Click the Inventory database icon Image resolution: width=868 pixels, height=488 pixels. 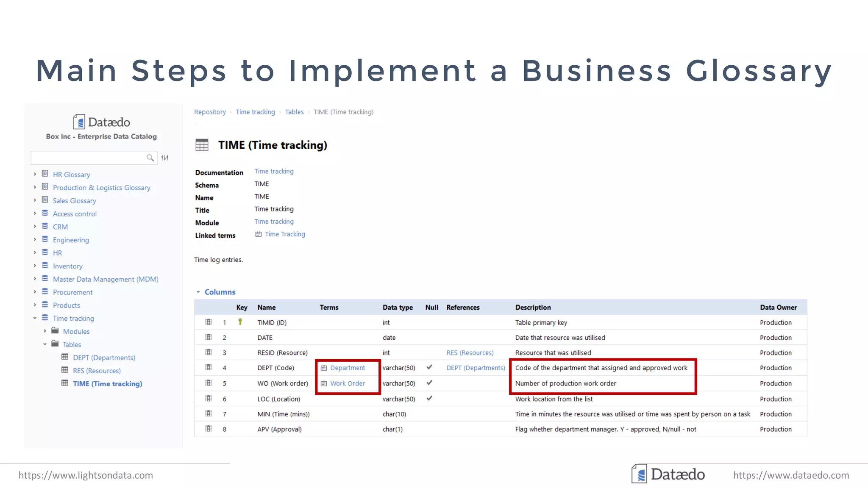(x=45, y=266)
